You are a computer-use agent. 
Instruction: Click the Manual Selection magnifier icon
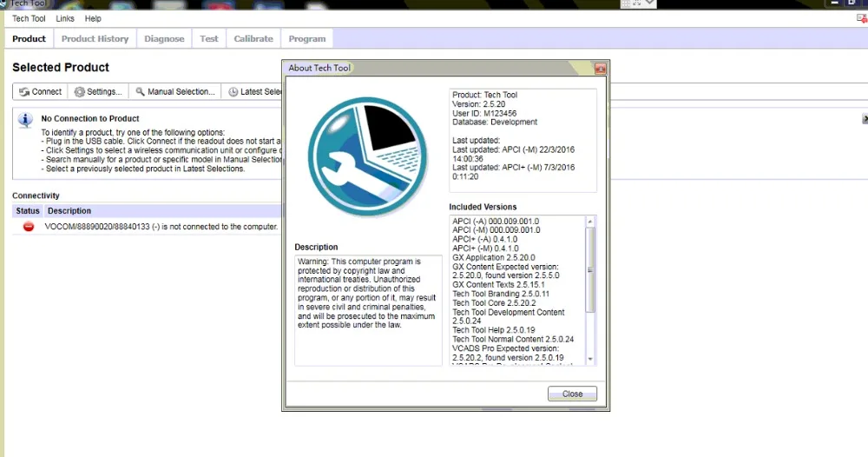click(x=140, y=91)
